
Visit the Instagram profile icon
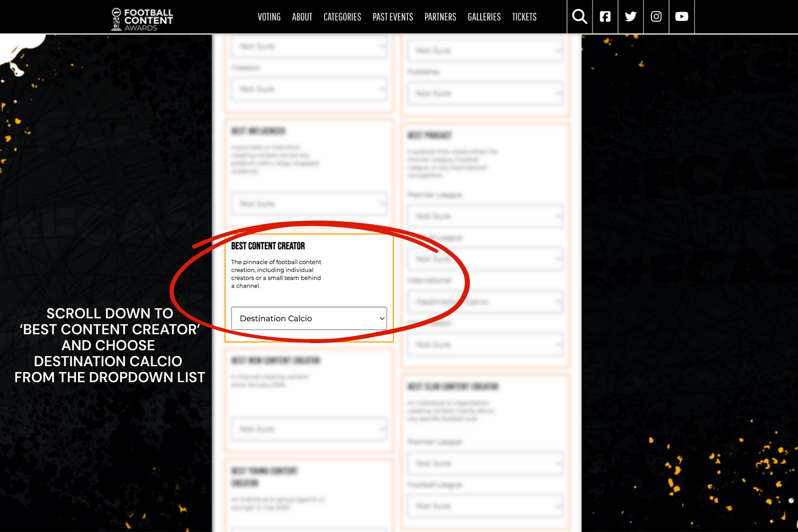tap(656, 17)
